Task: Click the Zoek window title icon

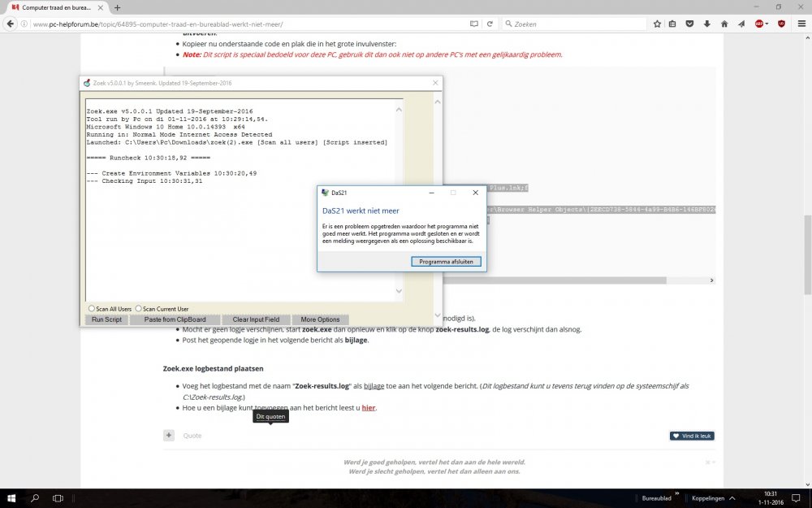Action: click(x=87, y=83)
